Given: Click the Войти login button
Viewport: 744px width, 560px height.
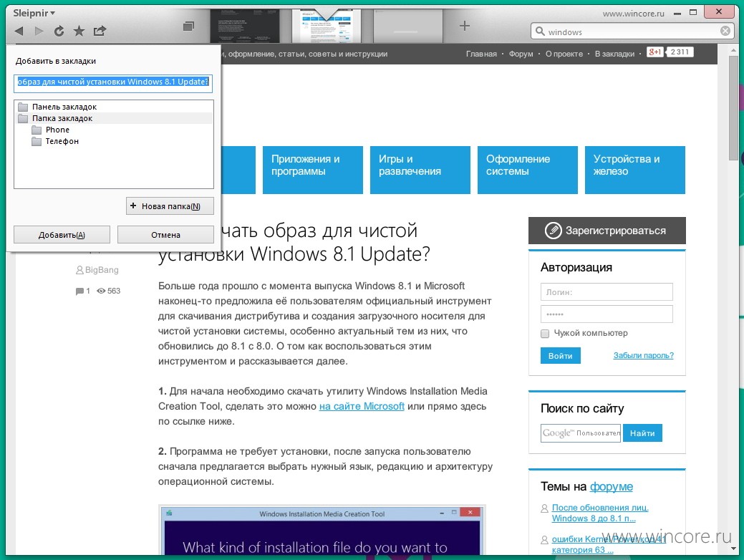Looking at the screenshot, I should click(561, 355).
